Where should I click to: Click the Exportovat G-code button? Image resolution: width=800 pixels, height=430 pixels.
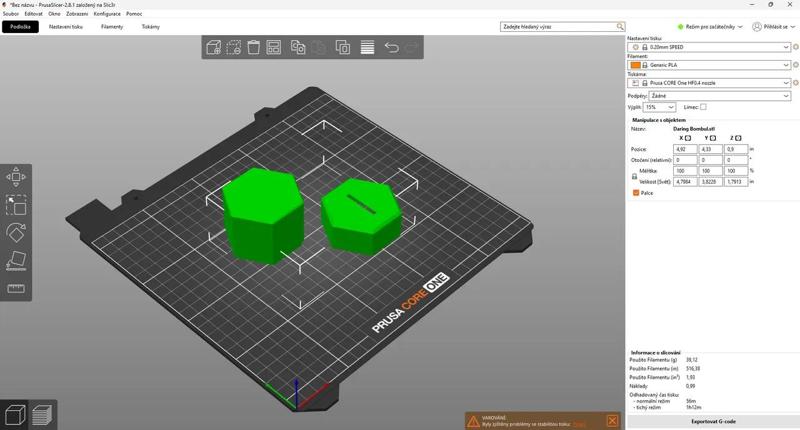713,421
